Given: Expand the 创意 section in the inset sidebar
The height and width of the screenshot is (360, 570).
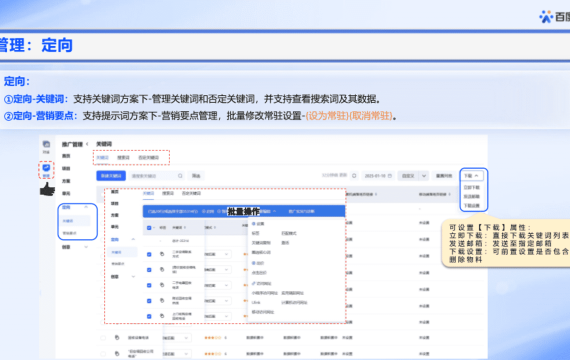Looking at the screenshot, I should click(x=133, y=277).
